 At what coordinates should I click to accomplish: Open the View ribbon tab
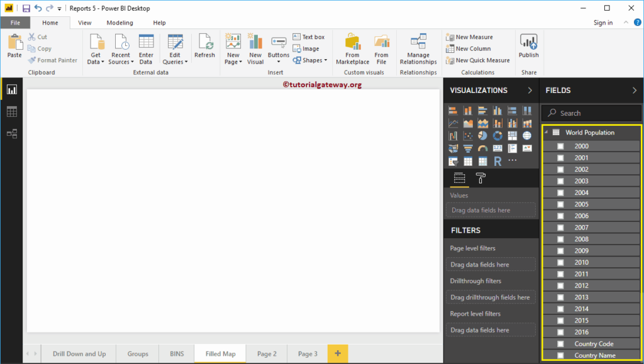tap(85, 23)
